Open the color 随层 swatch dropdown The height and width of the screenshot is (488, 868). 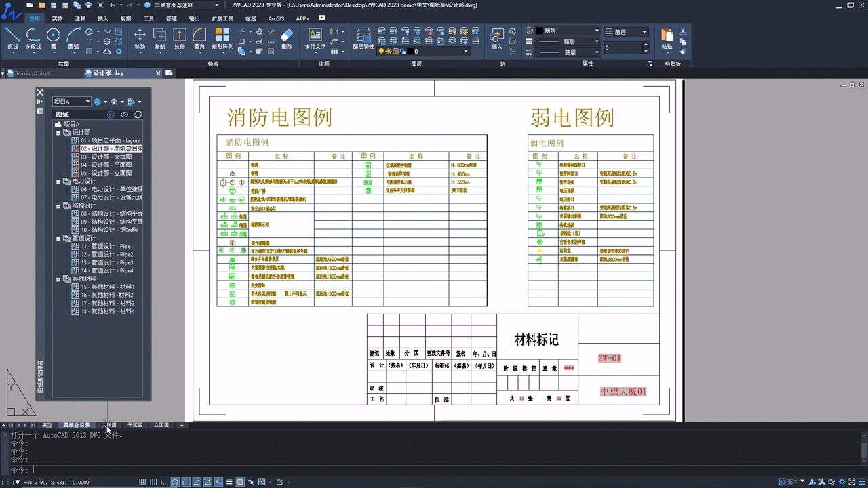[568, 30]
